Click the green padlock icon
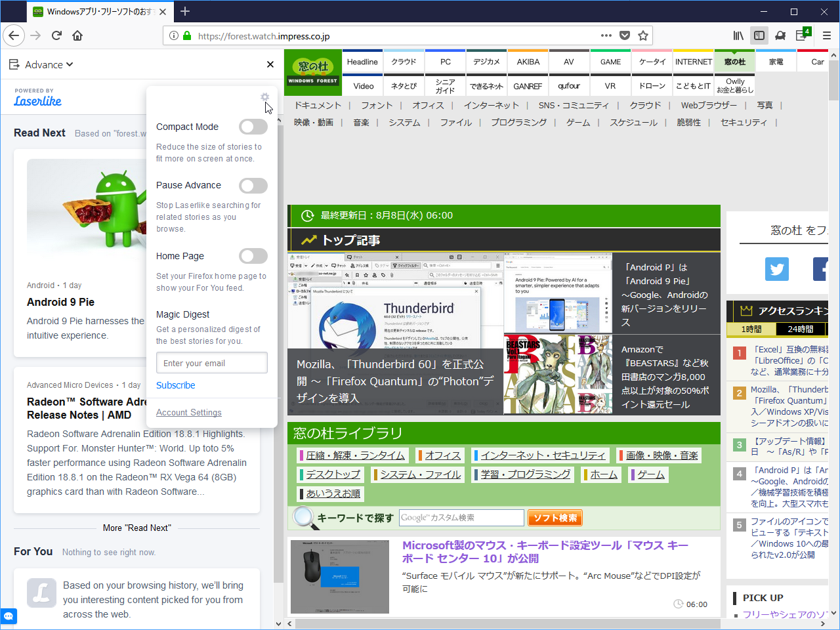The width and height of the screenshot is (840, 630). pos(187,36)
